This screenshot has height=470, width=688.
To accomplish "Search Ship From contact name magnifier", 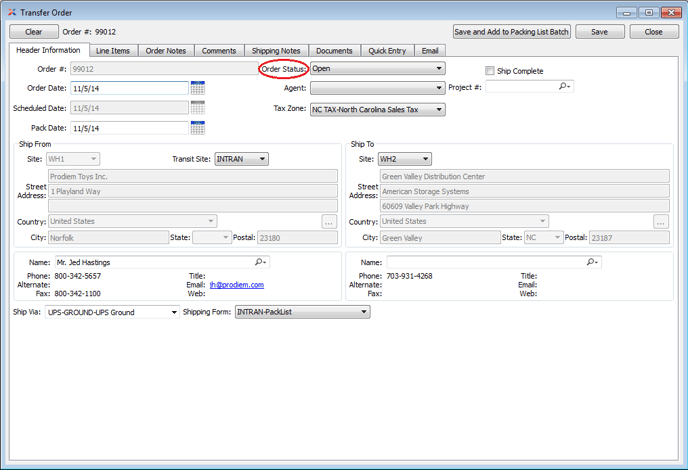I will (x=260, y=262).
